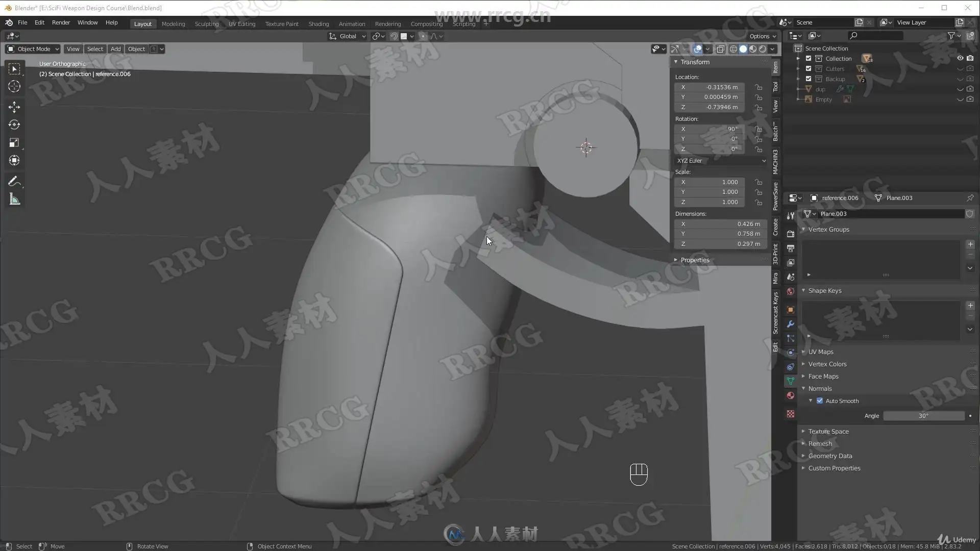Image resolution: width=980 pixels, height=551 pixels.
Task: Select the Rotate tool
Action: [14, 124]
